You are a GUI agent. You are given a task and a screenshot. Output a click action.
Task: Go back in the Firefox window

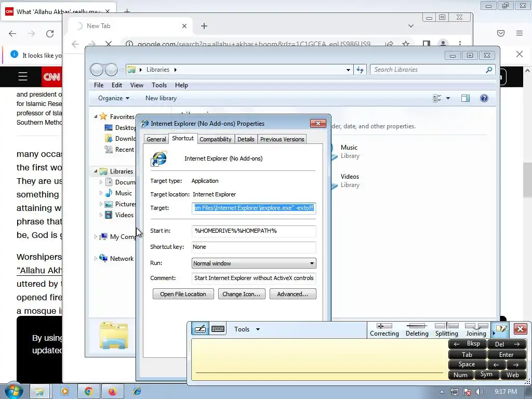(x=12, y=33)
